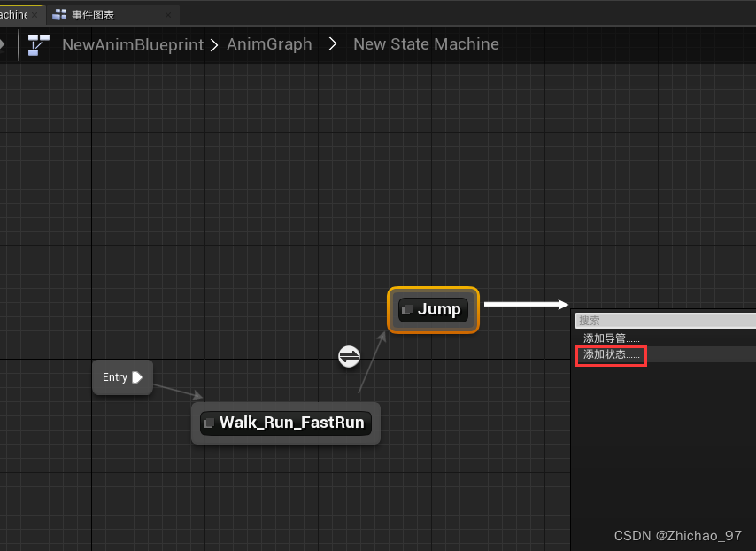Select the Entry node play icon
Image resolution: width=756 pixels, height=551 pixels.
[x=140, y=376]
